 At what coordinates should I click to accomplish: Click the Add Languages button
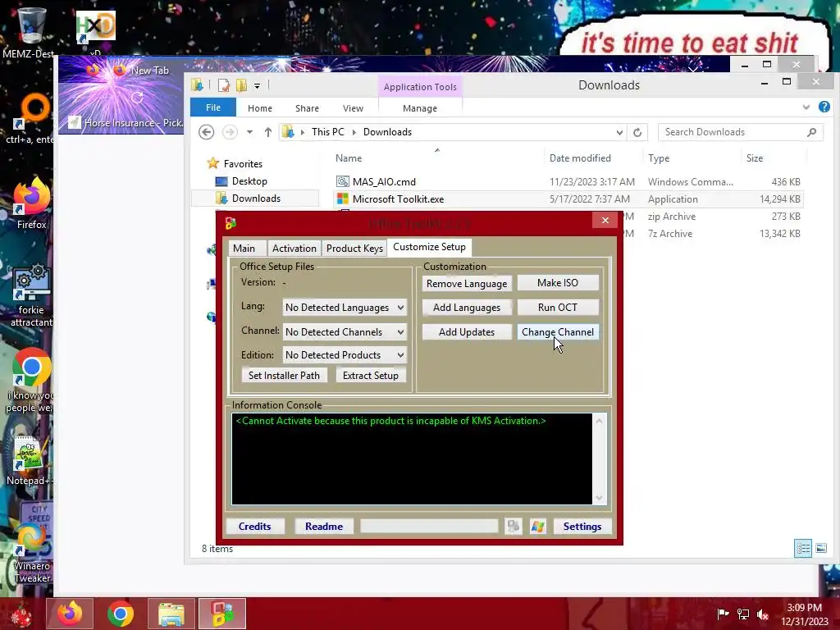pyautogui.click(x=467, y=308)
